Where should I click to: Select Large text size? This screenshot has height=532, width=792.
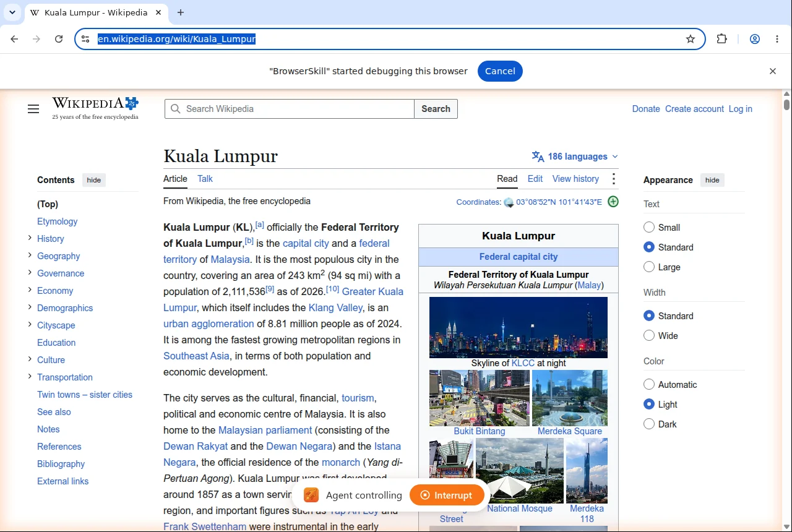pyautogui.click(x=649, y=267)
